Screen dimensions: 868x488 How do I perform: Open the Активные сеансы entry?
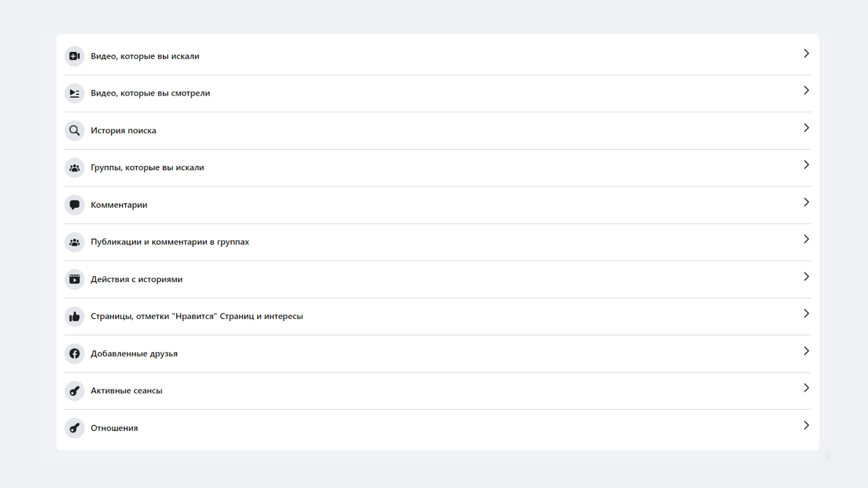tap(126, 391)
